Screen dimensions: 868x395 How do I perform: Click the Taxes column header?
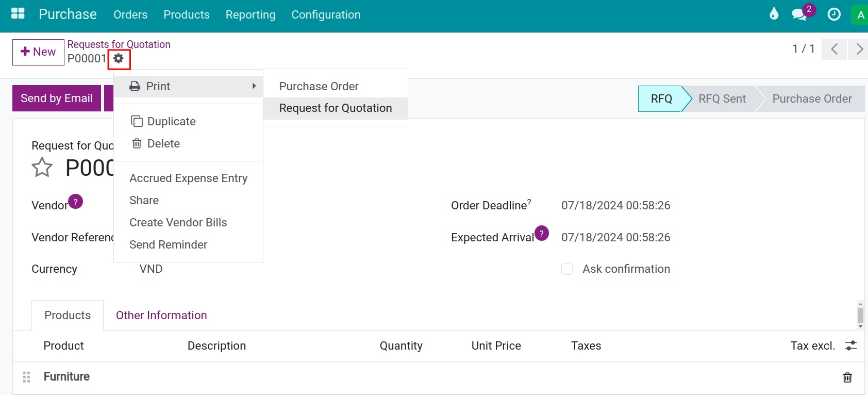pyautogui.click(x=586, y=345)
